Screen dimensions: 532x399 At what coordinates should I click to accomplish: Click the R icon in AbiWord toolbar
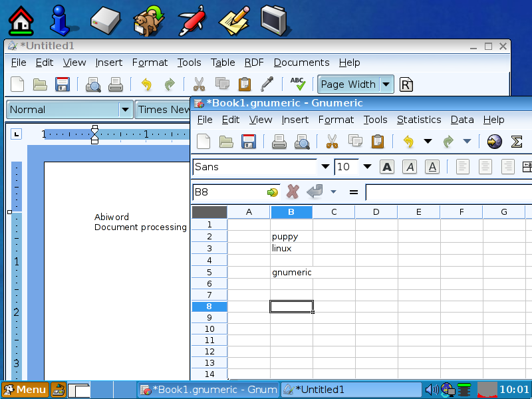pos(406,84)
